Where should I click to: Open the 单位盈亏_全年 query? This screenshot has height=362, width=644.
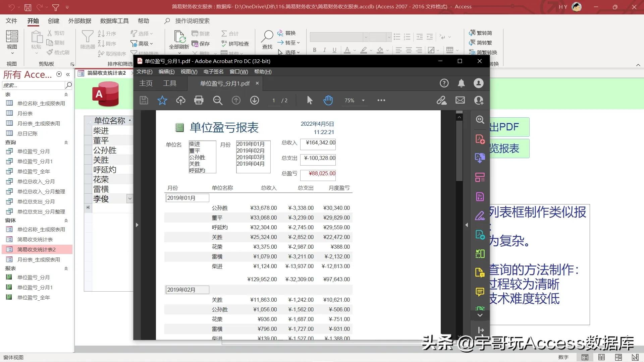(x=34, y=171)
